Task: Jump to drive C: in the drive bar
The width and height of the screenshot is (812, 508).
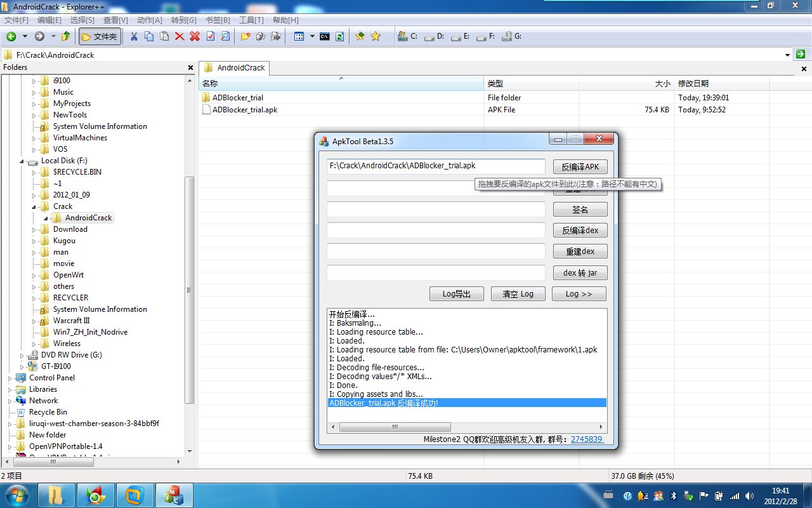Action: pos(407,37)
